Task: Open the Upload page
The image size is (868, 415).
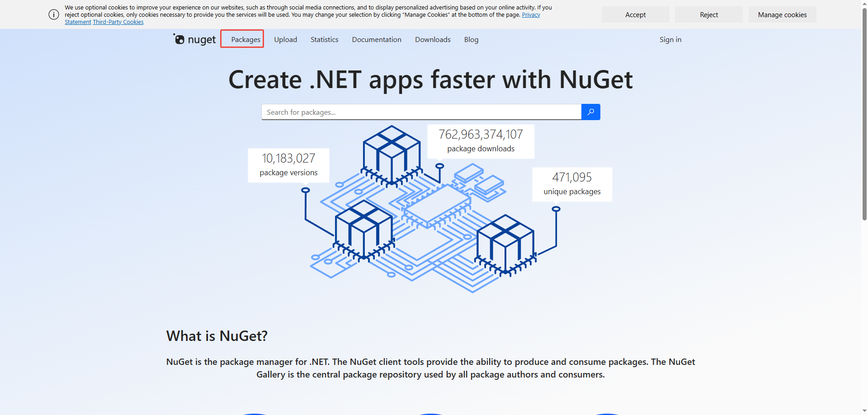Action: (285, 40)
